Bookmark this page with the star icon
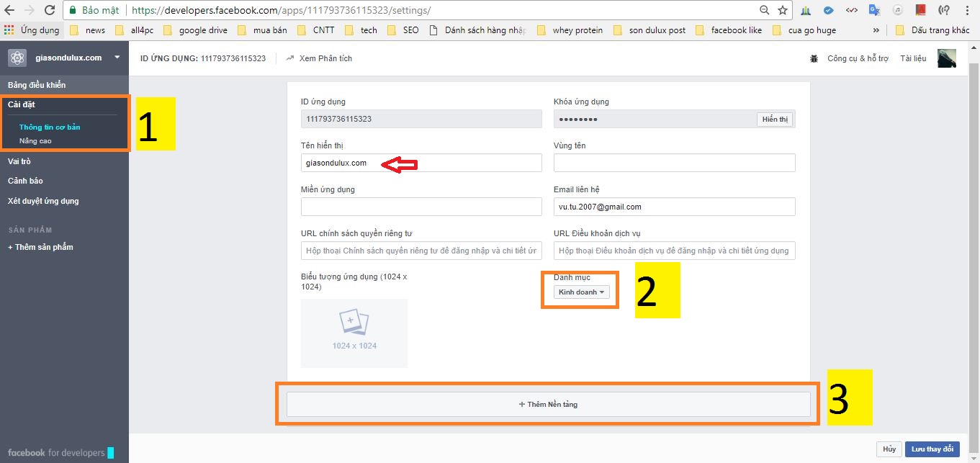The image size is (980, 463). 783,10
